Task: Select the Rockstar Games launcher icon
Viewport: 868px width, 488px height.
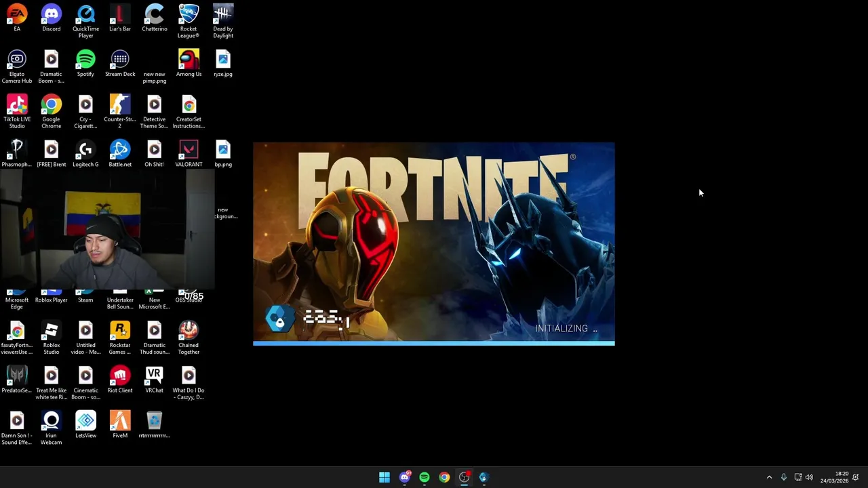Action: pyautogui.click(x=120, y=338)
